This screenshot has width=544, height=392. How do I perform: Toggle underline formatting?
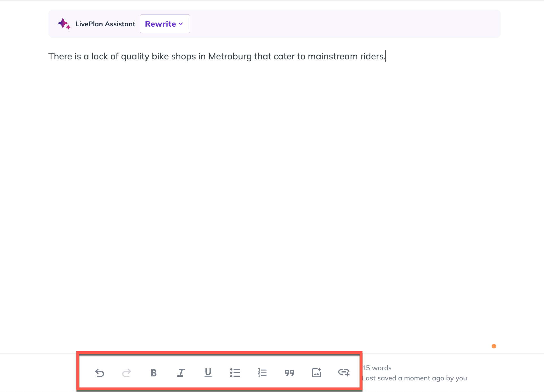point(208,373)
